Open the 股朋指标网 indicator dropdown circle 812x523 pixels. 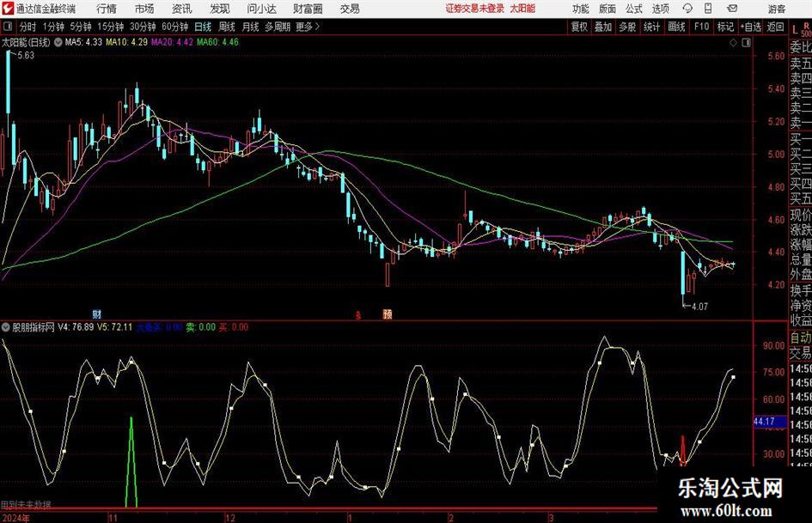pyautogui.click(x=6, y=327)
